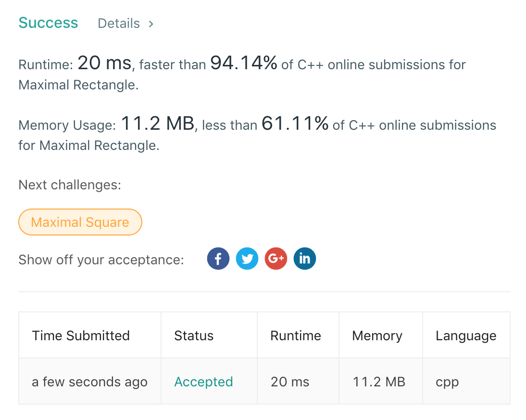Click the Success heading

48,23
